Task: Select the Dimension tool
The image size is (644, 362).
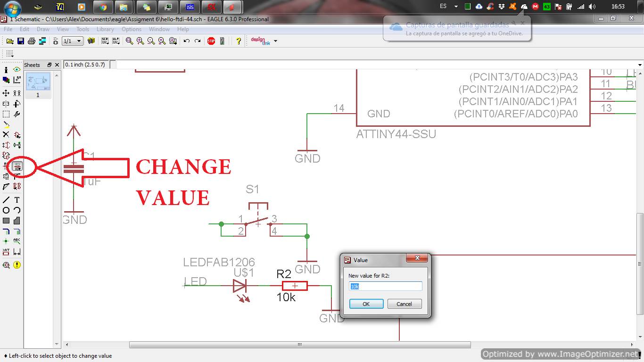Action: pyautogui.click(x=17, y=252)
